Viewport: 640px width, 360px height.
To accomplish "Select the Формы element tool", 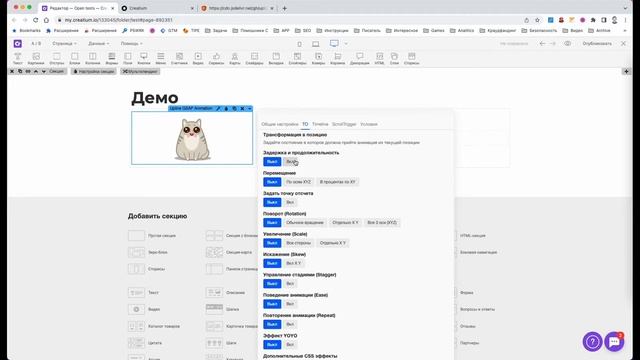I will 111,58.
